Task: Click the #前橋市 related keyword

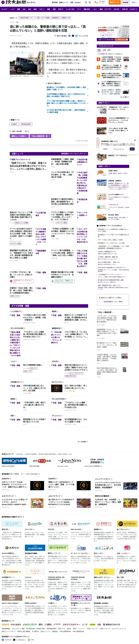Action: click(x=14, y=124)
